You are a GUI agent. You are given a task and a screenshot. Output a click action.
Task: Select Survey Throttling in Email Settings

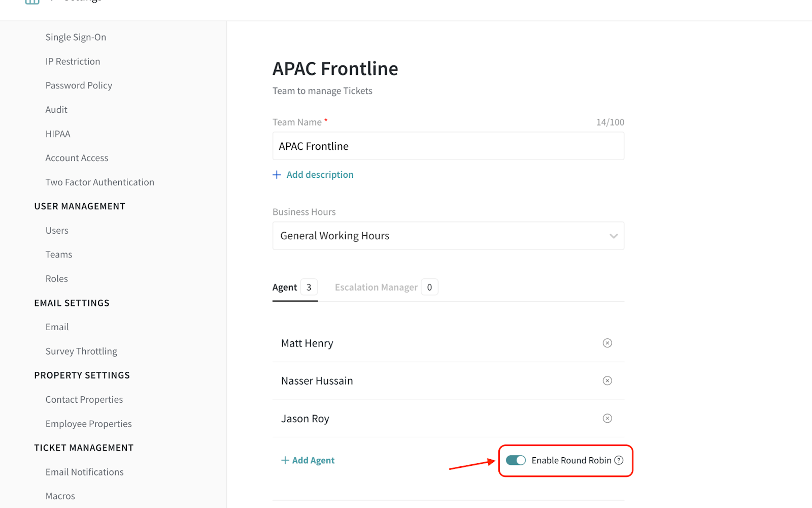[81, 352]
